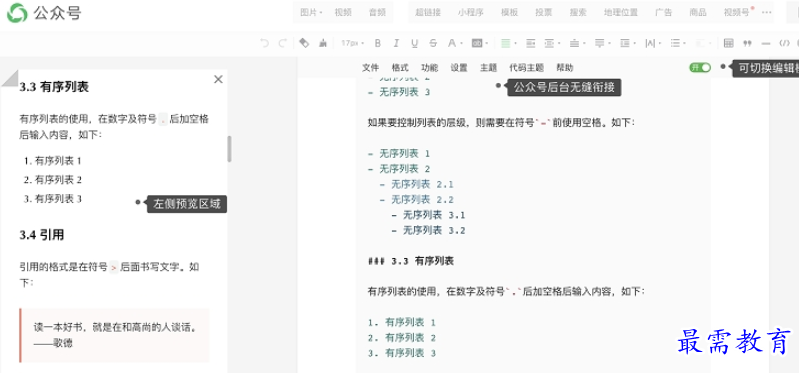Click the 音频 insert button
799x373 pixels.
(x=377, y=13)
